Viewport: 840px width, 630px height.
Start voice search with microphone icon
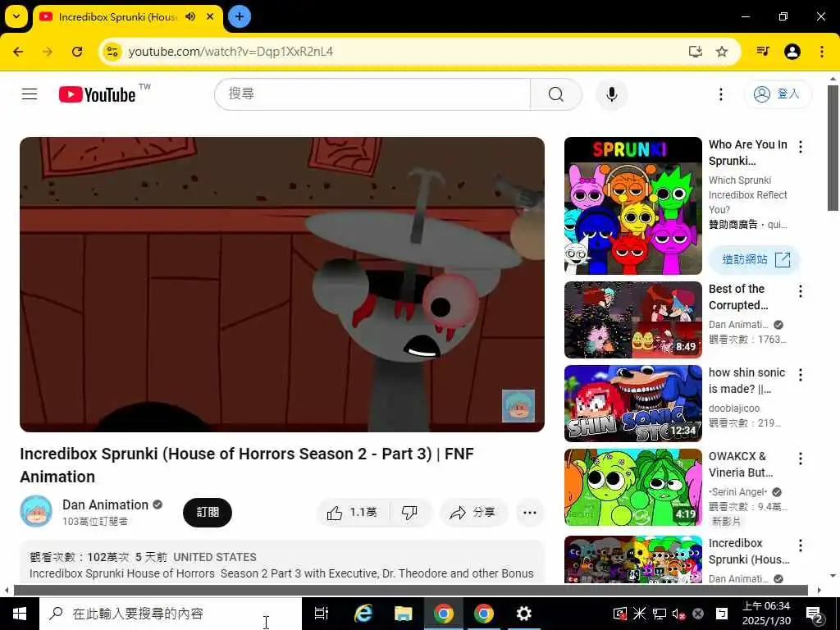pos(611,94)
